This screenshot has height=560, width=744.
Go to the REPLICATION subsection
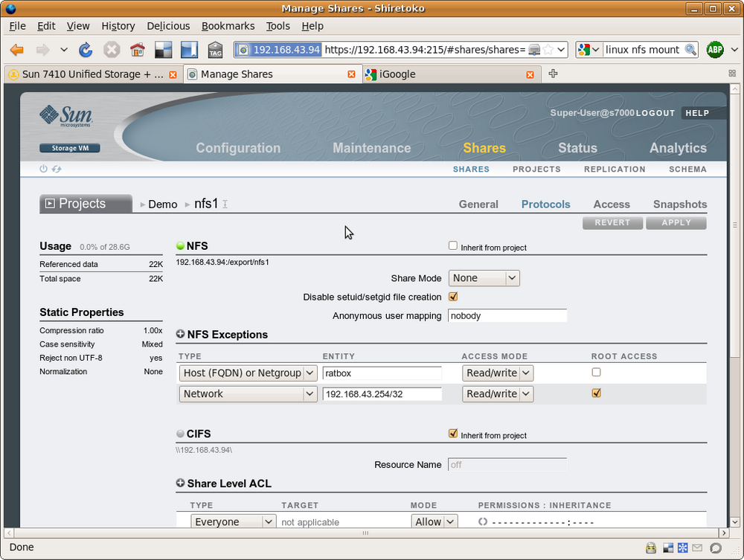point(615,170)
